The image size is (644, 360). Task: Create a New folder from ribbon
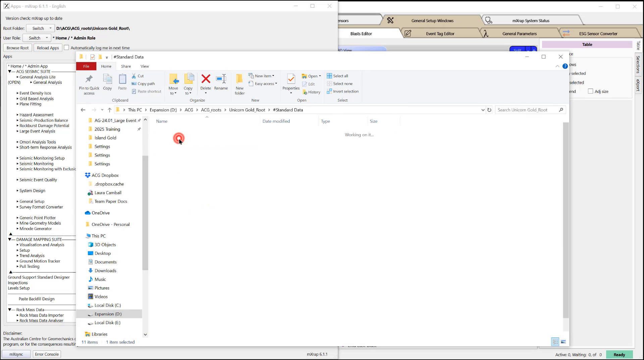[x=239, y=84]
